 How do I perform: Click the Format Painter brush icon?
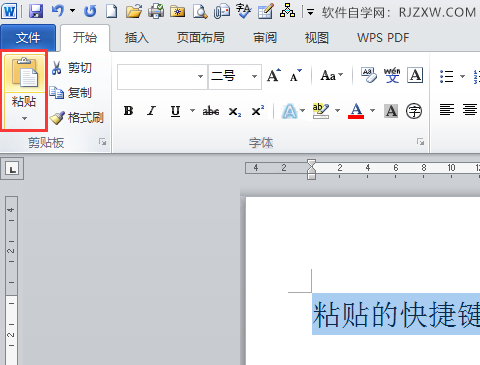pos(57,118)
